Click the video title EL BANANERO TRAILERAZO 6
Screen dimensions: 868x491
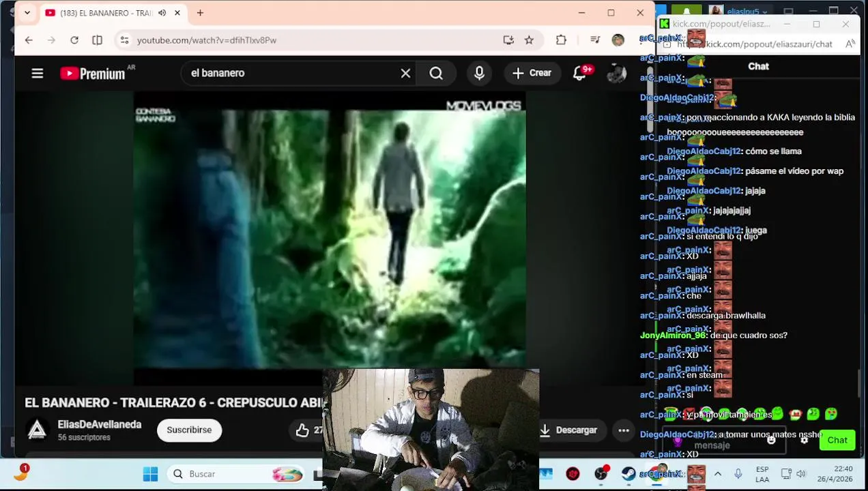(x=174, y=403)
